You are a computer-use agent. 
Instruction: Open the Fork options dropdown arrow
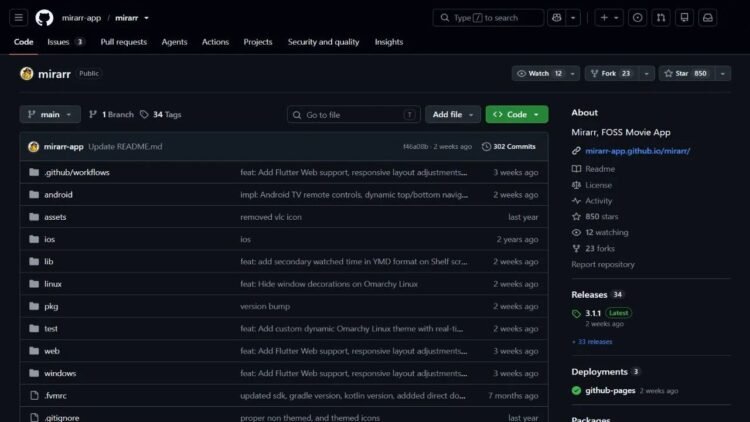coord(646,73)
